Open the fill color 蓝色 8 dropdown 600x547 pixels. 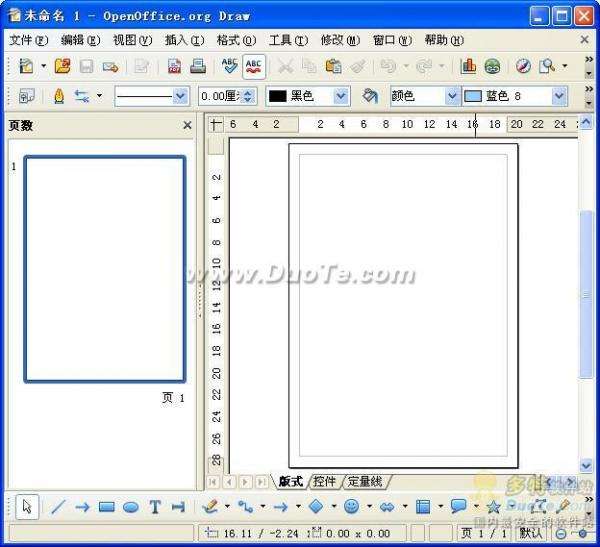click(559, 96)
